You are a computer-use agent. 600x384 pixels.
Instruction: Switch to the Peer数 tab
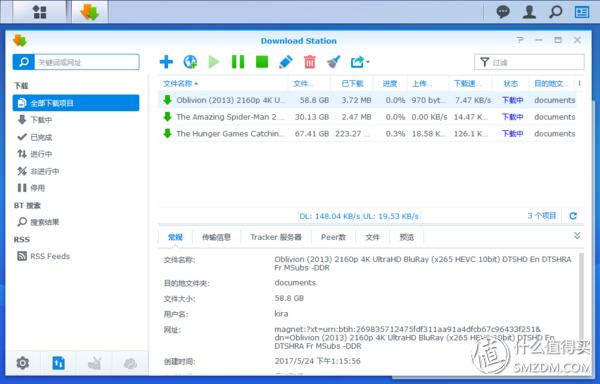point(333,237)
